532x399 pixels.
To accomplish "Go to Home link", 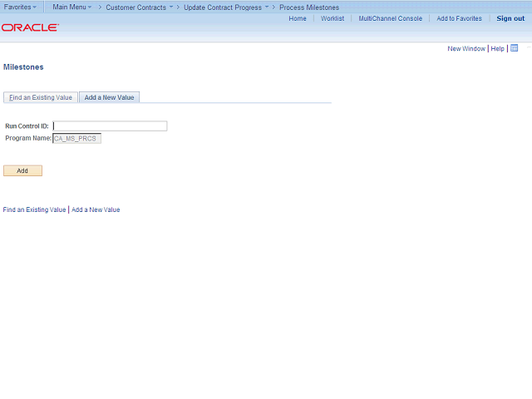I will [x=298, y=18].
